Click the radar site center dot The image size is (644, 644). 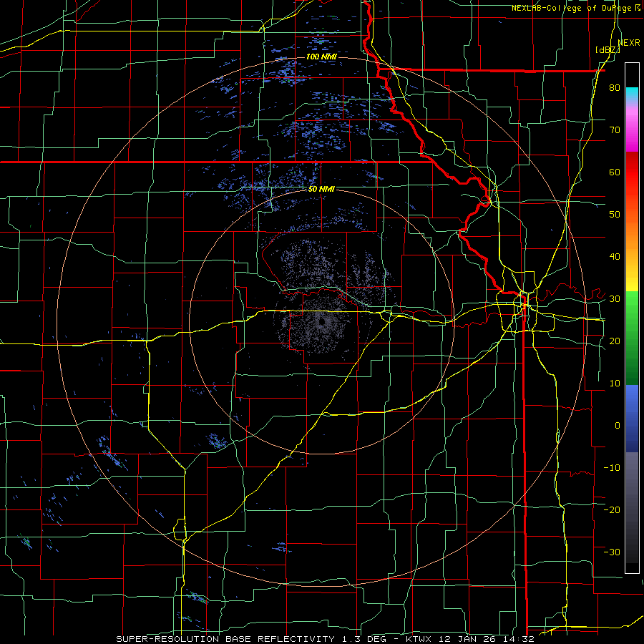click(322, 321)
